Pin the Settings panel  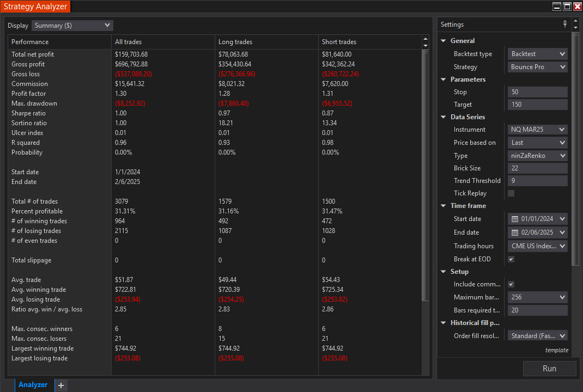(565, 24)
